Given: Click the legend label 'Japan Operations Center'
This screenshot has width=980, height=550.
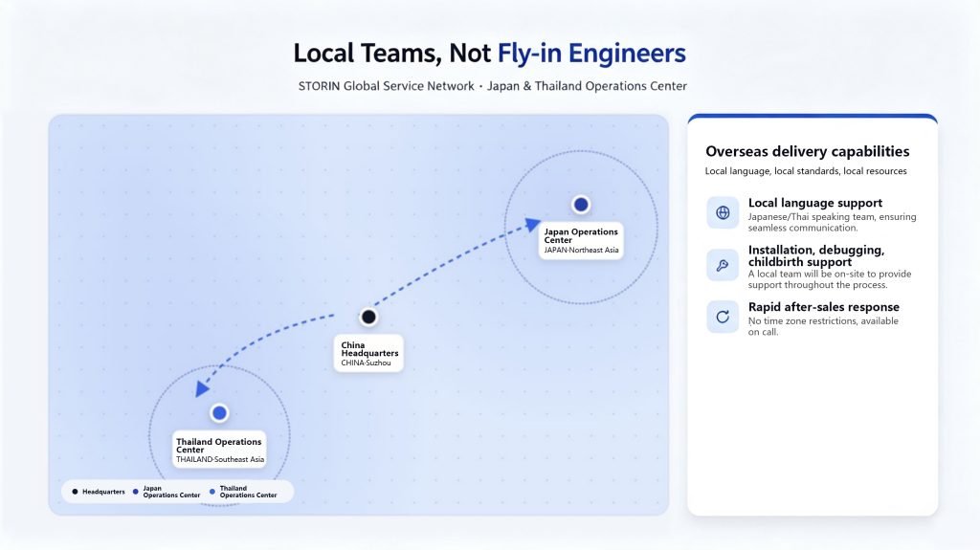Looking at the screenshot, I should point(171,492).
